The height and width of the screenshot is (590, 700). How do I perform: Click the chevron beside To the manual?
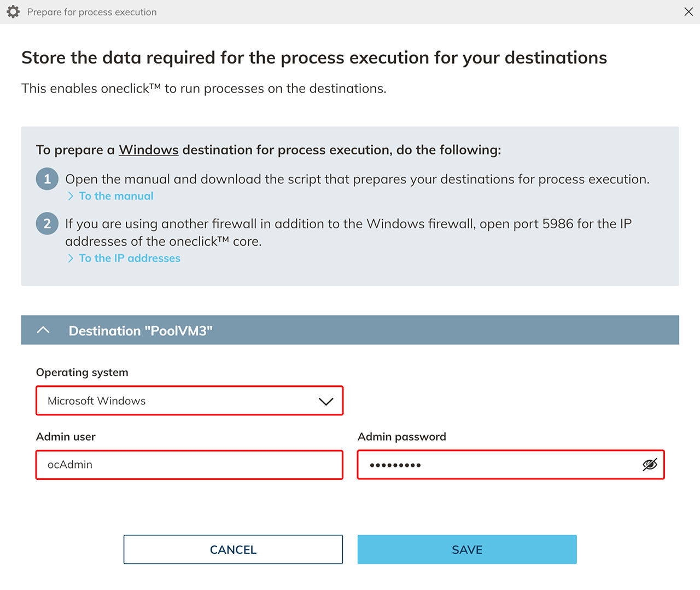(x=71, y=196)
